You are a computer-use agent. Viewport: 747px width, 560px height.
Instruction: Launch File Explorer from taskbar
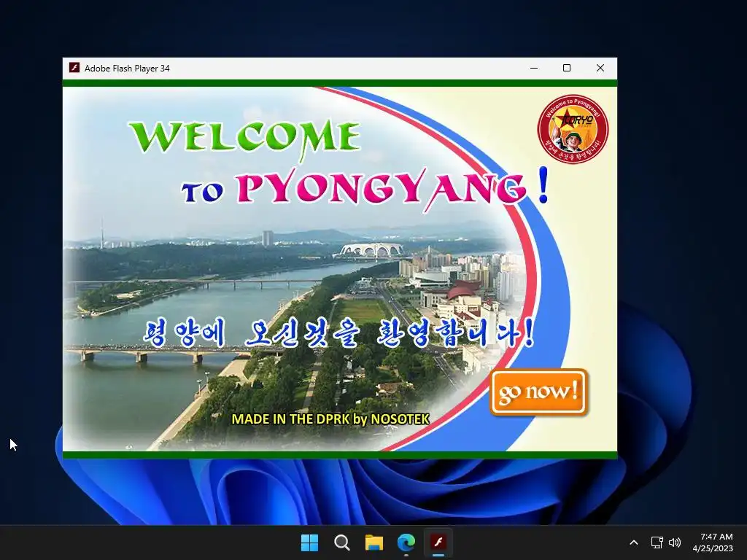coord(374,542)
